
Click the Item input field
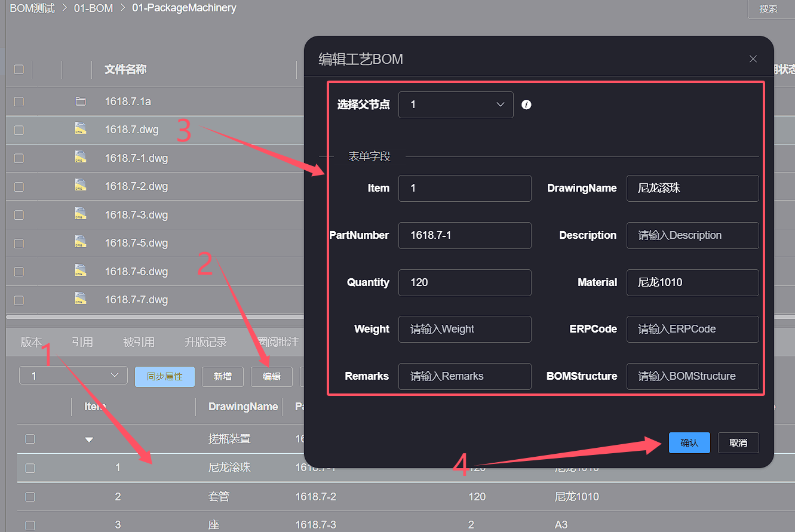point(465,188)
